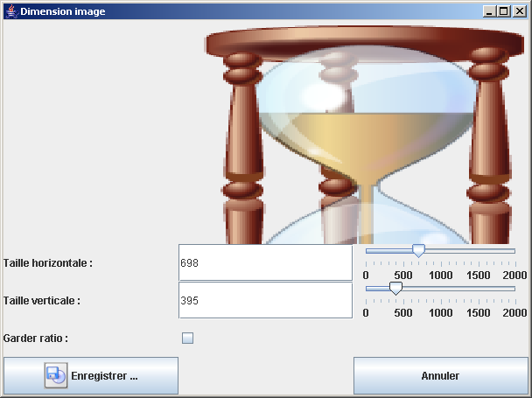Click the Garder ratio label text
Image resolution: width=532 pixels, height=398 pixels.
point(36,339)
